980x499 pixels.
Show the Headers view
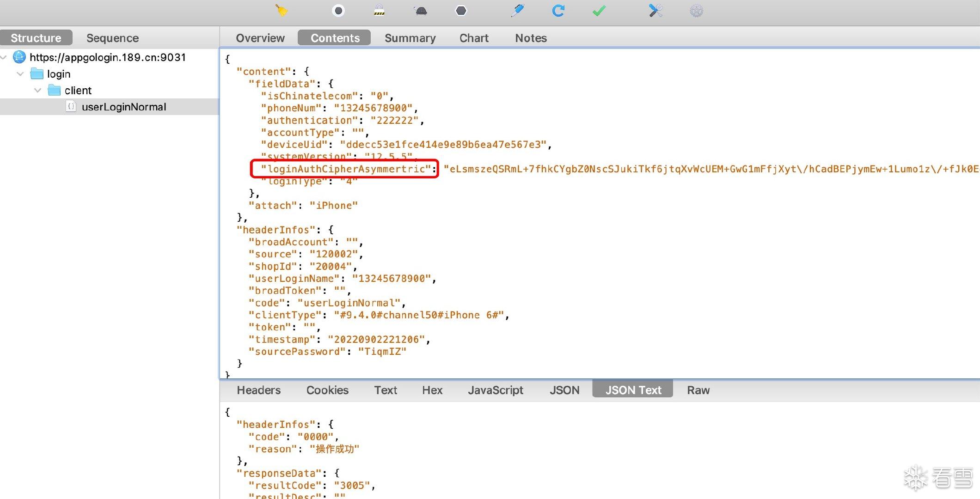click(x=259, y=390)
